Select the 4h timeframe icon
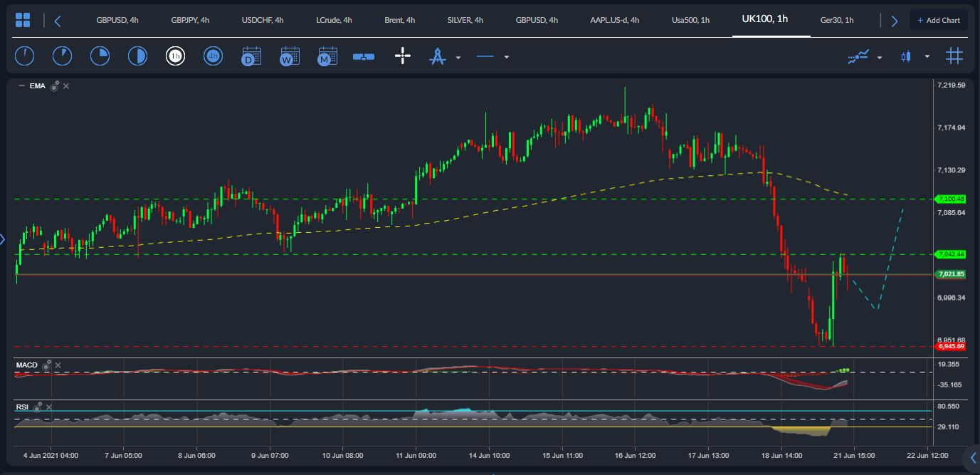 coord(213,56)
